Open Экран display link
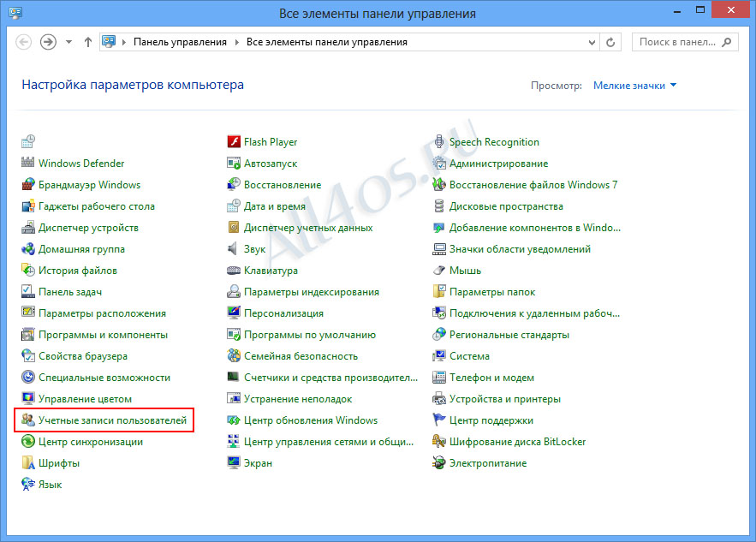This screenshot has height=542, width=756. click(258, 463)
